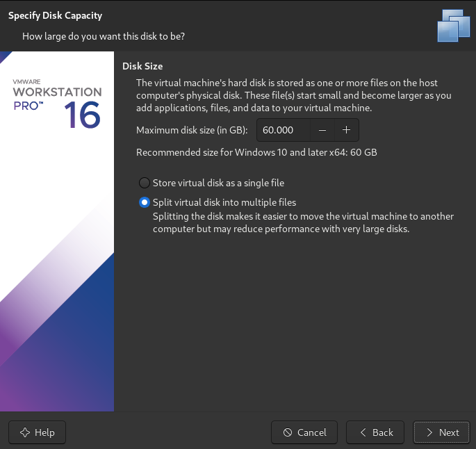Click the Help button's star icon

[25, 432]
